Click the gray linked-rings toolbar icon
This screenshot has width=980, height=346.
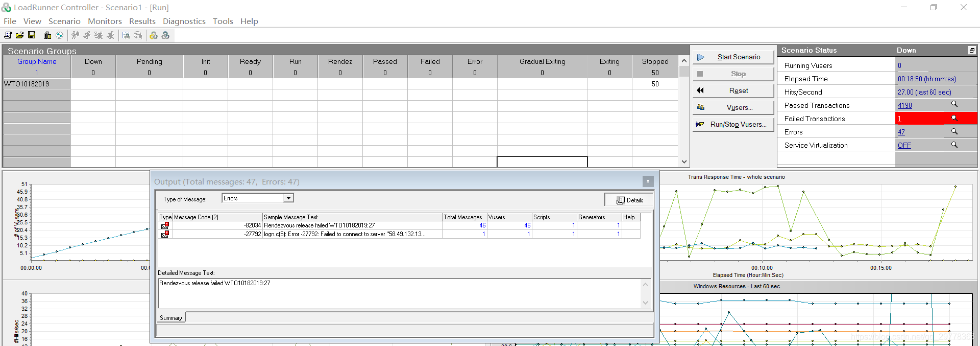pos(165,35)
